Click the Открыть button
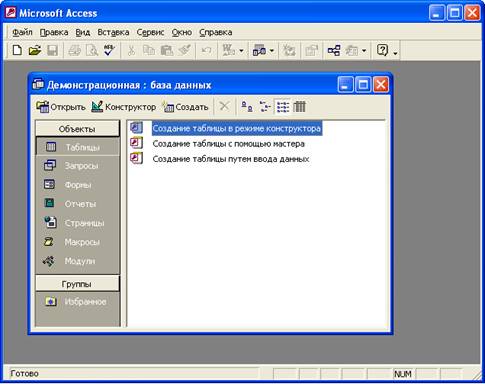 pyautogui.click(x=61, y=107)
